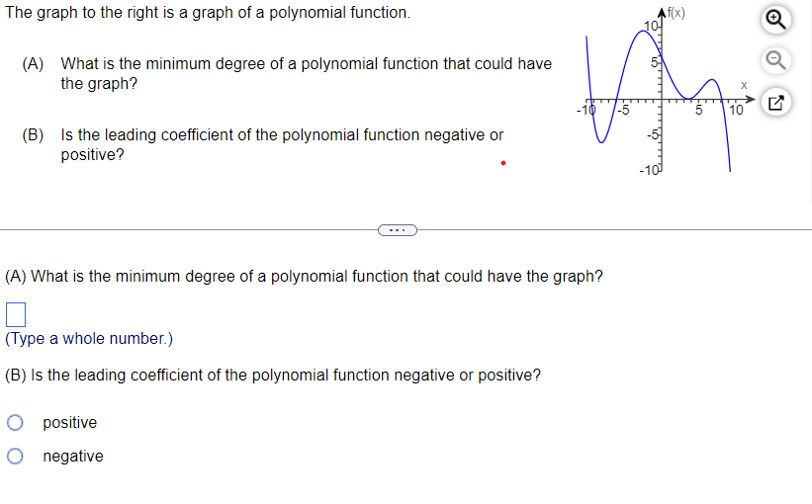Select the positive radio button

pyautogui.click(x=15, y=423)
